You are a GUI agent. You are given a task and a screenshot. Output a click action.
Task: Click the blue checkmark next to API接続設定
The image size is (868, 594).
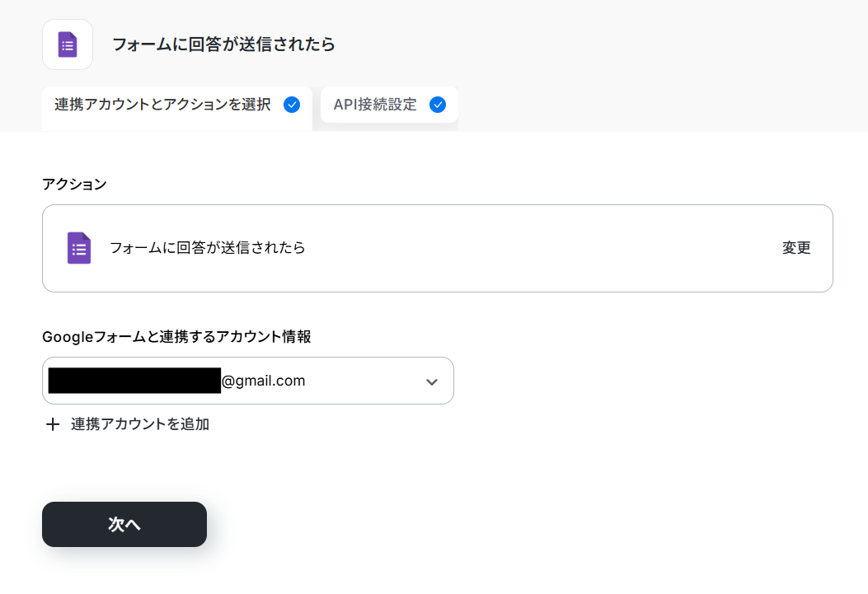coord(438,105)
